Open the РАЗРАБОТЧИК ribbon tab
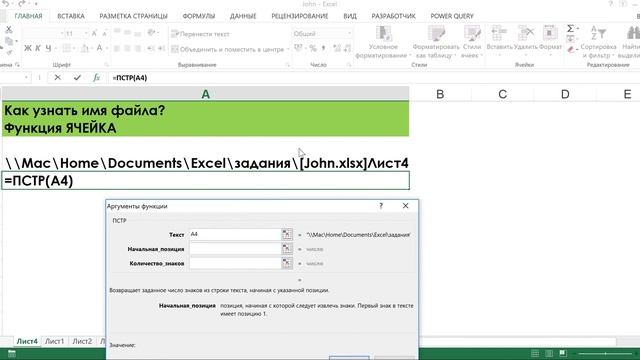640x360 pixels. [x=393, y=16]
